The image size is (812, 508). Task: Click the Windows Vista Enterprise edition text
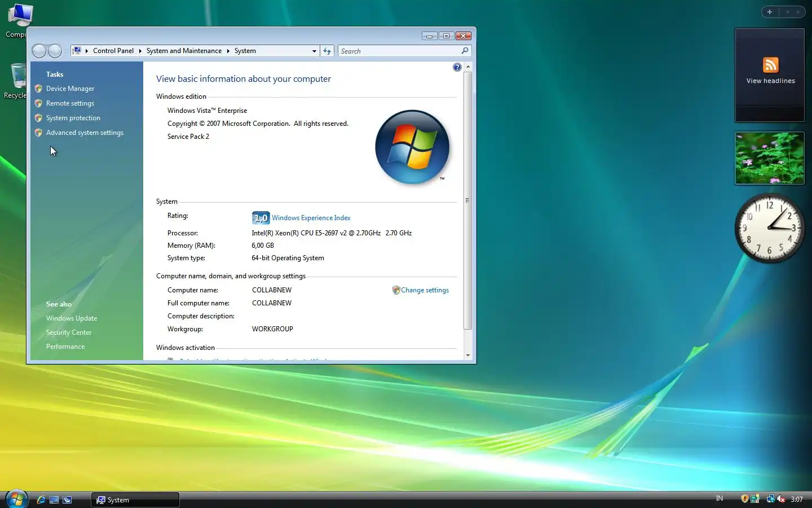[207, 111]
